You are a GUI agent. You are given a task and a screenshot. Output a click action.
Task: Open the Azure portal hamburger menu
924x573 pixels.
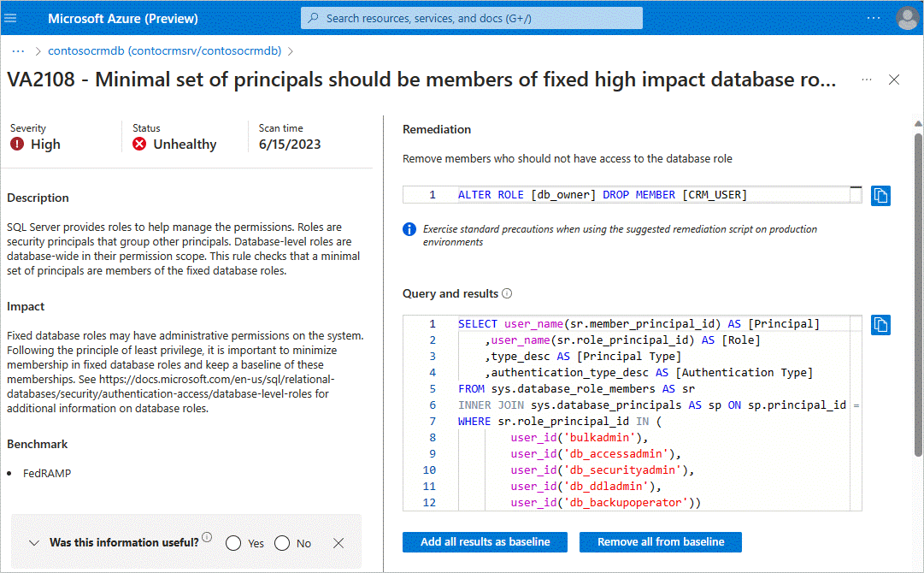coord(10,18)
